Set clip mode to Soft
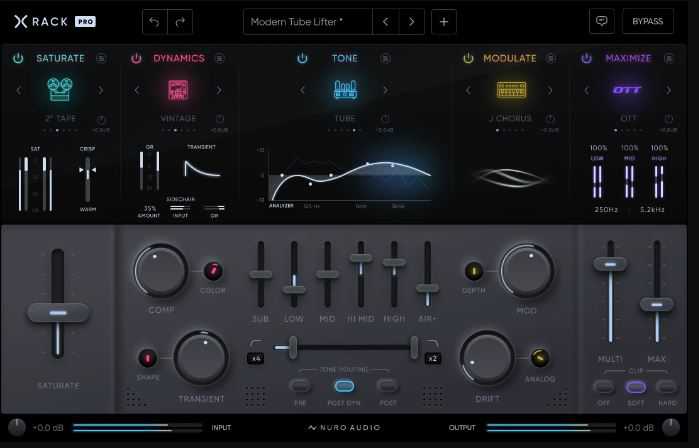The image size is (699, 448). [635, 386]
